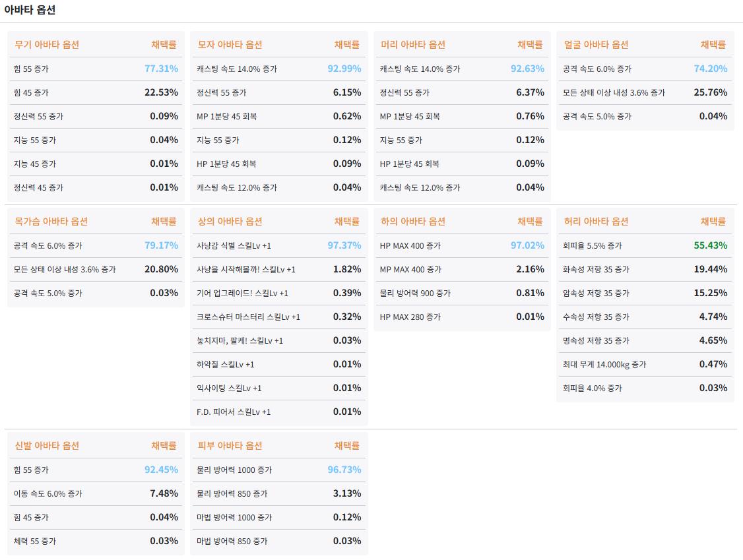Select the 얼굴 아바타 옵션 header
The image size is (743, 560).
[596, 45]
